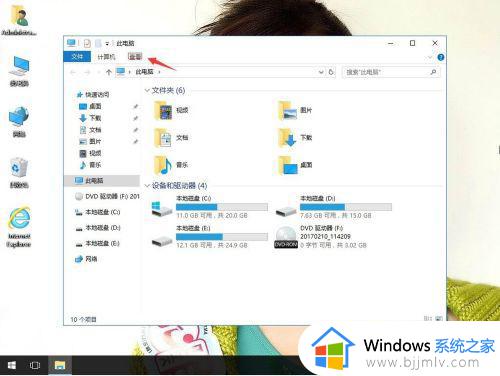This screenshot has width=500, height=376.
Task: Select 本地磁盘 (E:) in navigation pane
Action: coord(97,243)
